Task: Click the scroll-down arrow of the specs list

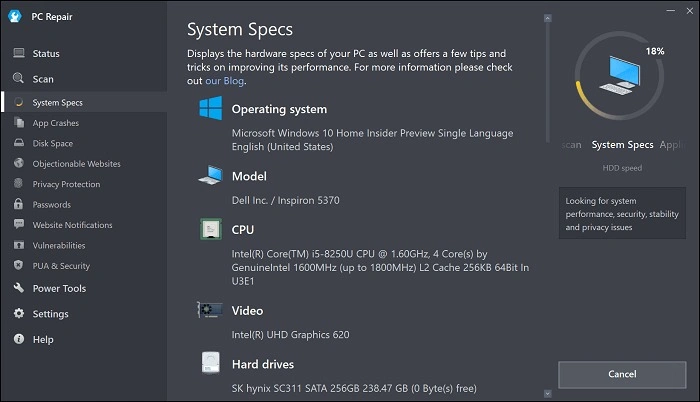Action: (x=547, y=394)
